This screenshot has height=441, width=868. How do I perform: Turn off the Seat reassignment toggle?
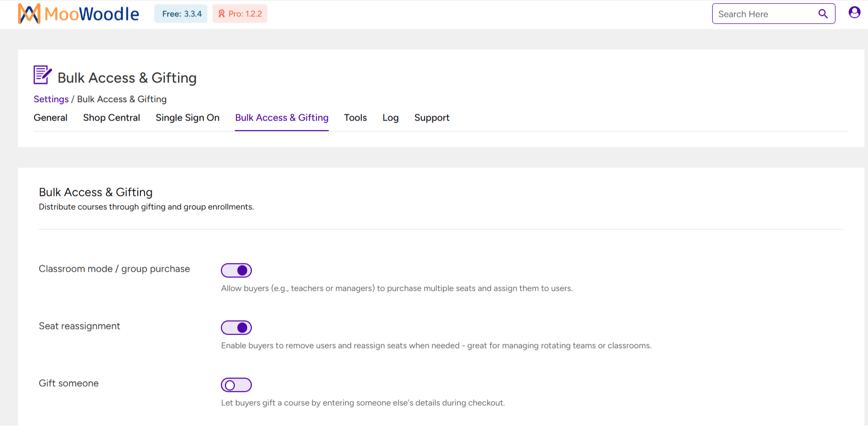pos(236,328)
